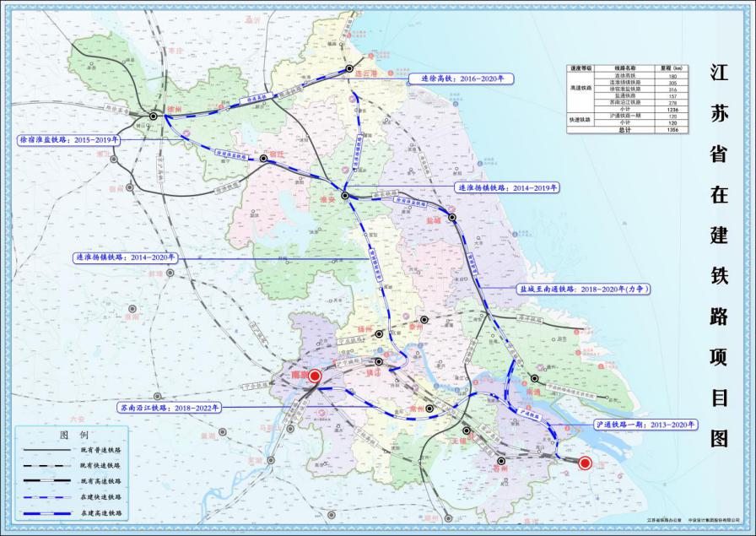756x536 pixels.
Task: Click the 苏南沿江铁路：2018-2022年 callout label
Action: pyautogui.click(x=169, y=407)
